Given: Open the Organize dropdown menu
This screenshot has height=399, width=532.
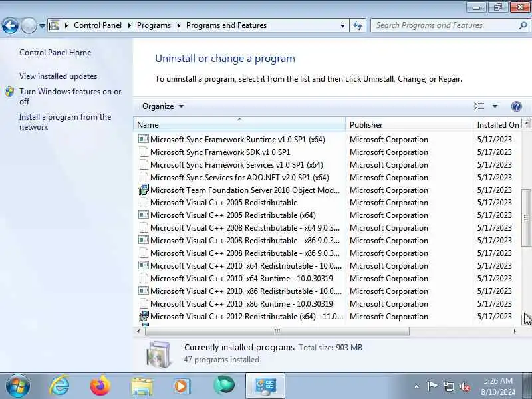Looking at the screenshot, I should tap(163, 106).
